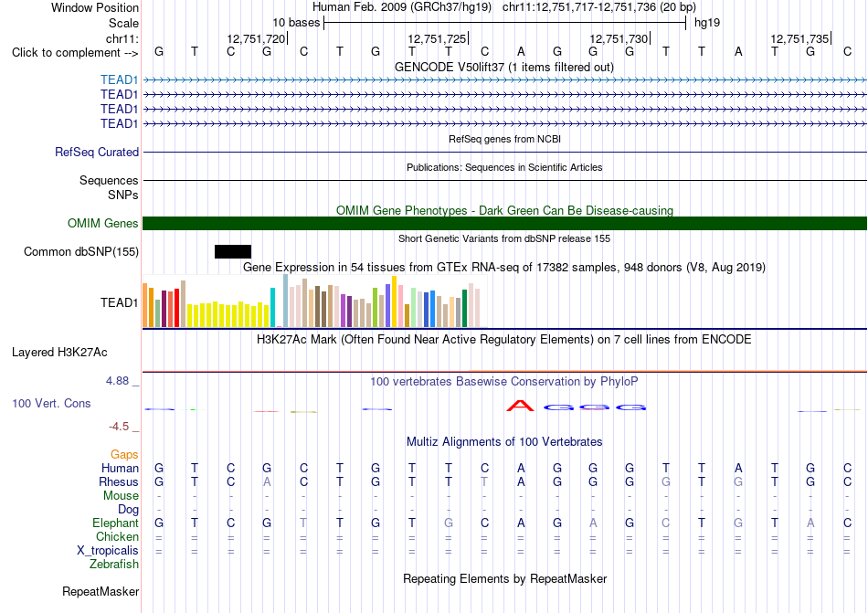This screenshot has height=613, width=868.
Task: Click the cyan bar in the GTEx expression chart
Action: click(272, 308)
